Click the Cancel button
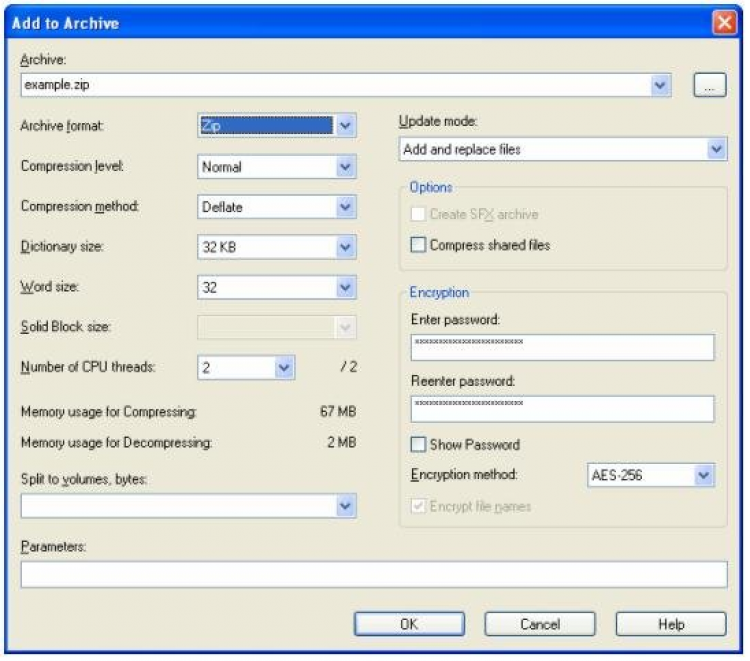The width and height of the screenshot is (750, 661). (540, 624)
